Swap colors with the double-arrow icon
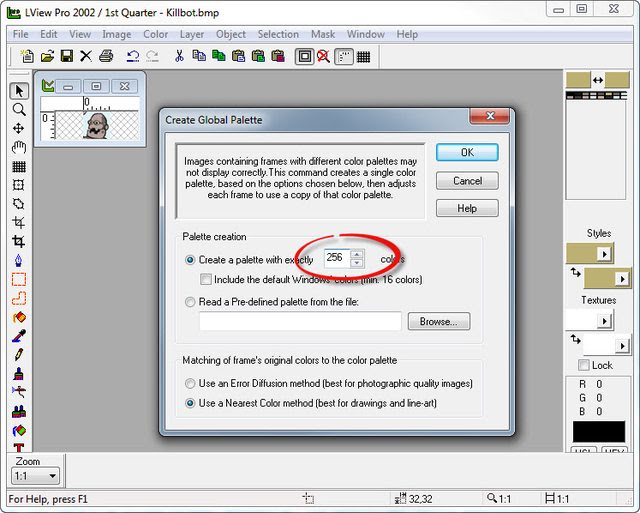Screen dimensions: 640x513 598,80
